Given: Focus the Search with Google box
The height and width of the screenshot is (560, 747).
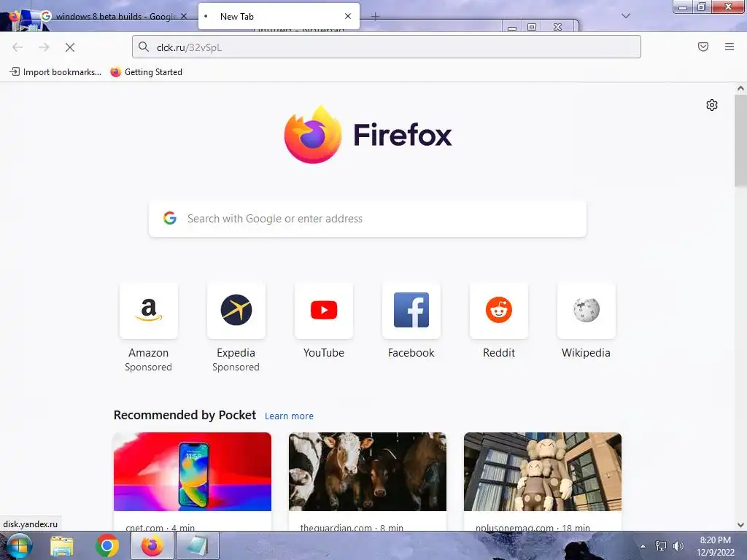Looking at the screenshot, I should point(368,219).
